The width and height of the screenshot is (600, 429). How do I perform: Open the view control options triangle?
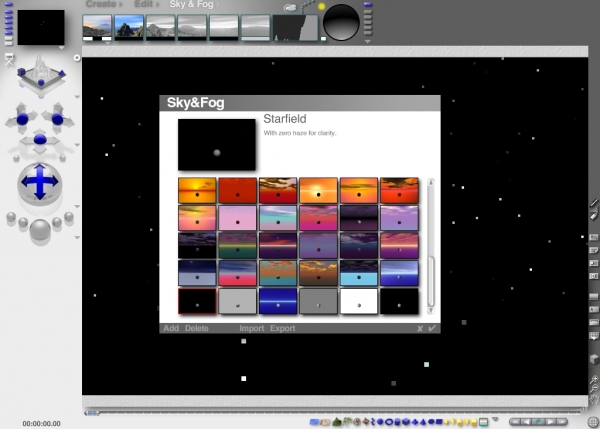point(77,97)
